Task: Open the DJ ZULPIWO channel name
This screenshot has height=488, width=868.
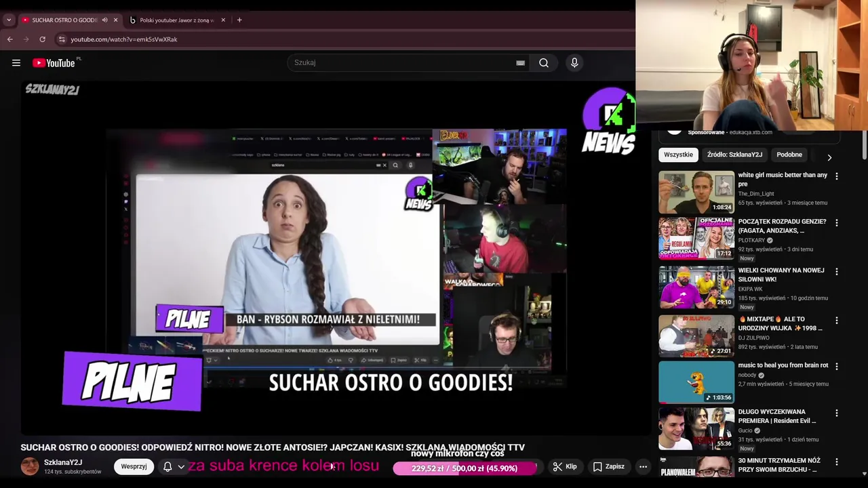Action: (753, 338)
